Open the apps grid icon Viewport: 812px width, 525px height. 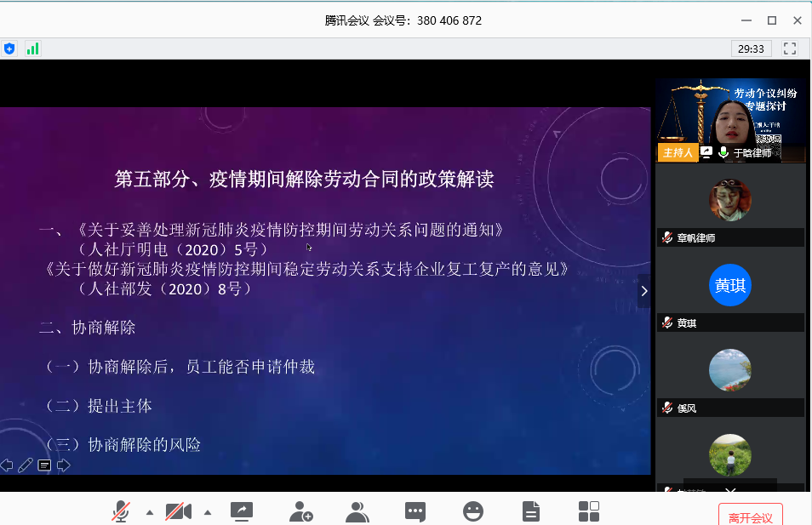(x=589, y=511)
